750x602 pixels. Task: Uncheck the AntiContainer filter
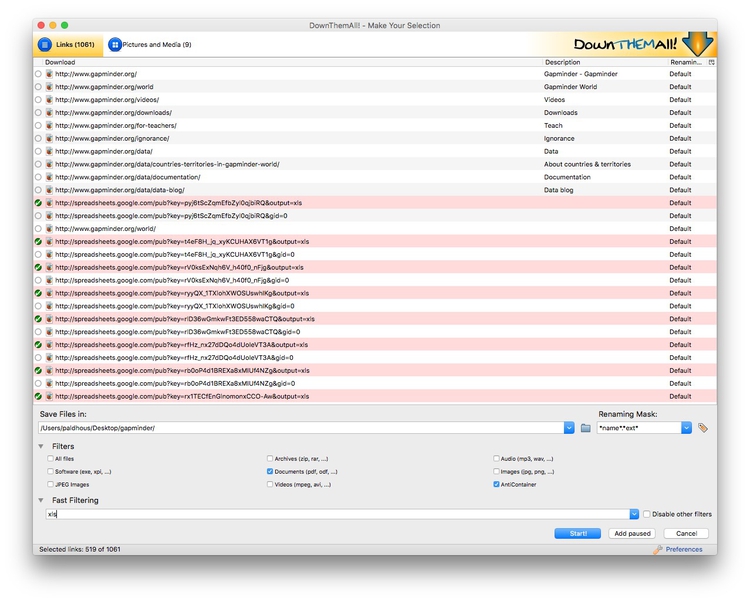[x=496, y=484]
